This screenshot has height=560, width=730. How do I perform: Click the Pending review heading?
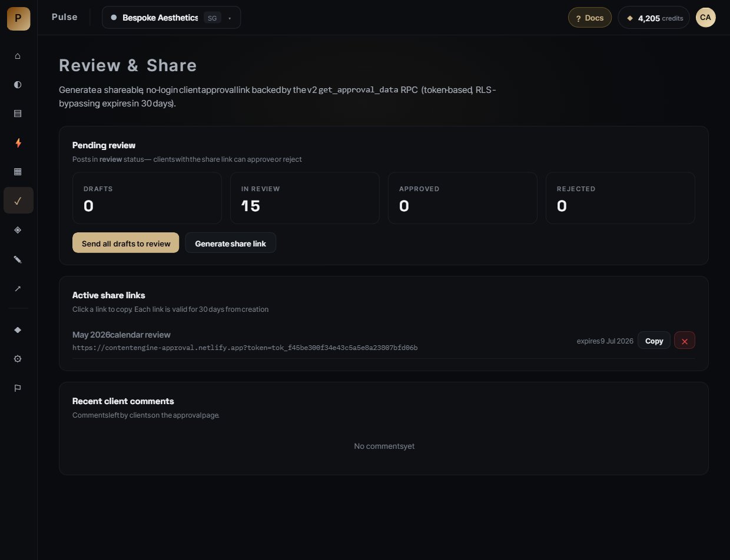coord(104,145)
